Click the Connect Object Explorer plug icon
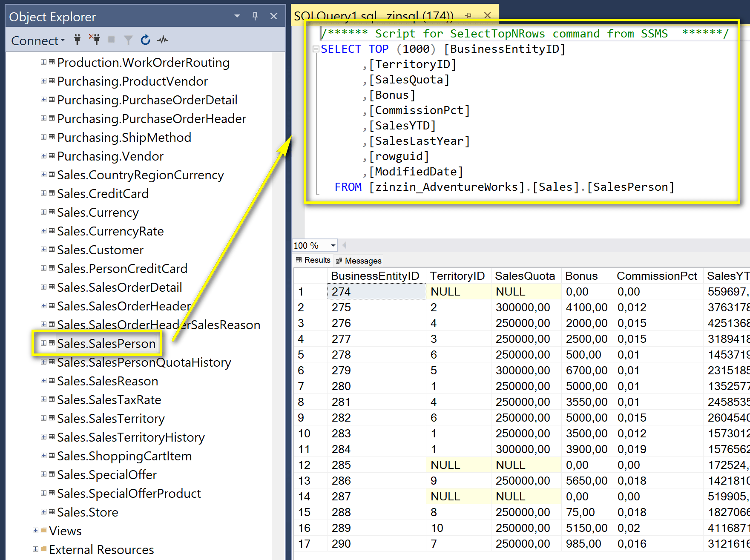750x560 pixels. [77, 40]
